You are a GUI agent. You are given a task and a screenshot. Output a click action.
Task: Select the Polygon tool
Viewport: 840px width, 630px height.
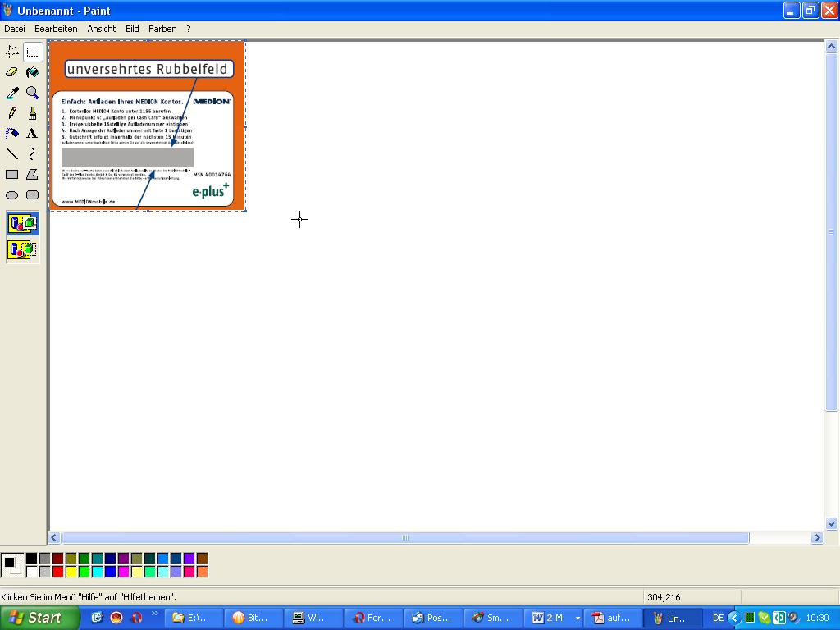pyautogui.click(x=33, y=175)
